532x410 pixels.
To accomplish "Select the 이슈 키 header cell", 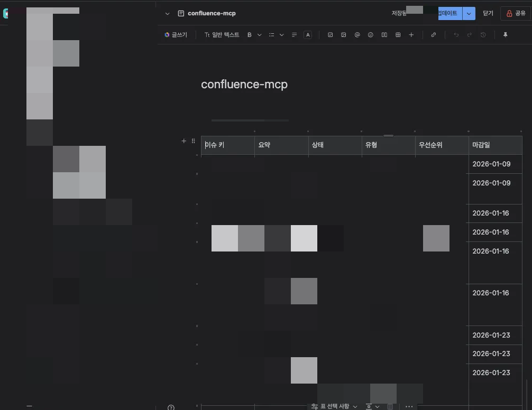I will click(x=228, y=145).
